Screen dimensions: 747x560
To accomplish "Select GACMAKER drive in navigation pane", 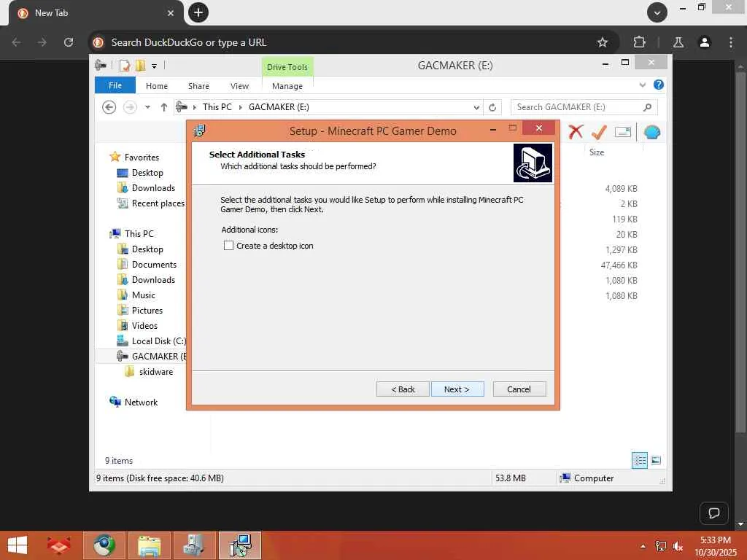I will [x=158, y=356].
